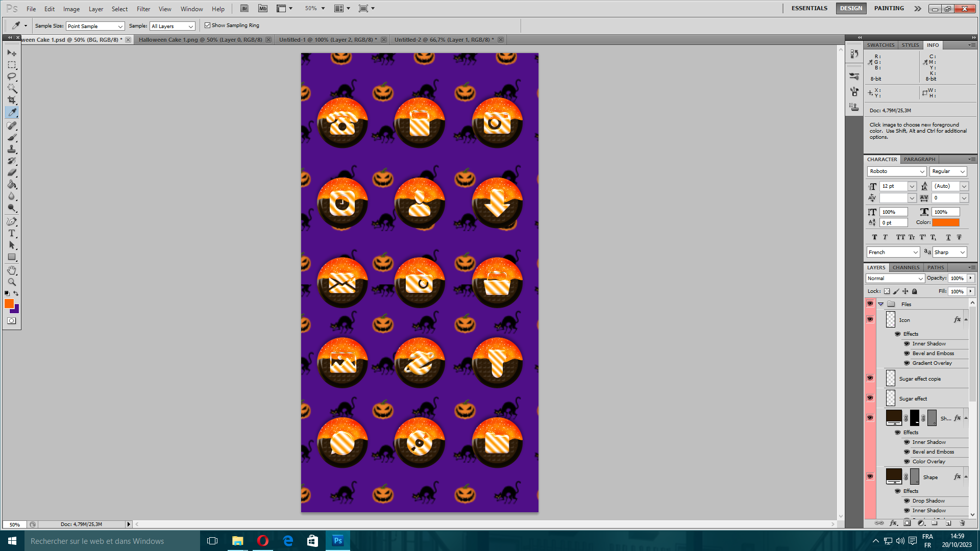Select the Clone Stamp tool

click(x=12, y=149)
